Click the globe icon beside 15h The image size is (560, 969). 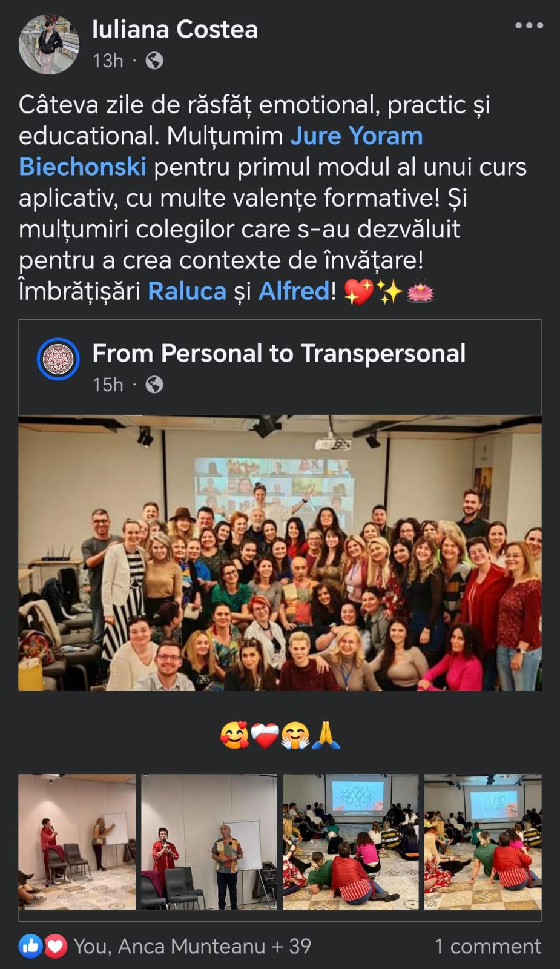tap(154, 385)
